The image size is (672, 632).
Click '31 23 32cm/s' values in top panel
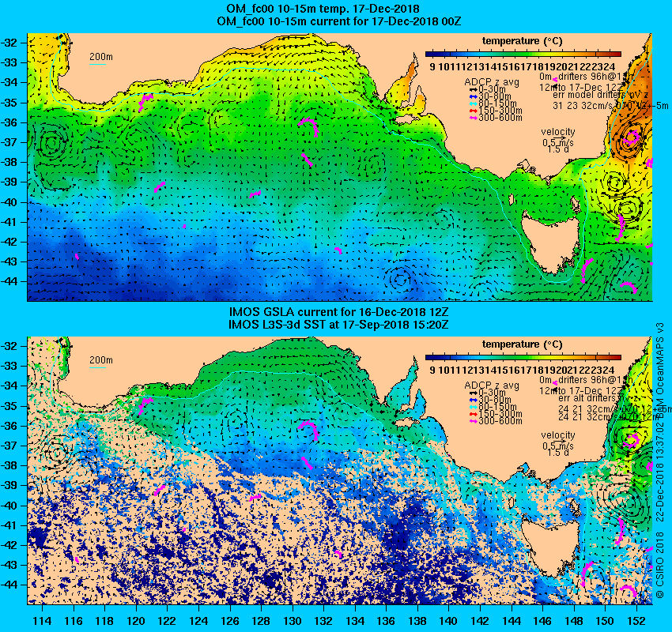click(x=582, y=106)
